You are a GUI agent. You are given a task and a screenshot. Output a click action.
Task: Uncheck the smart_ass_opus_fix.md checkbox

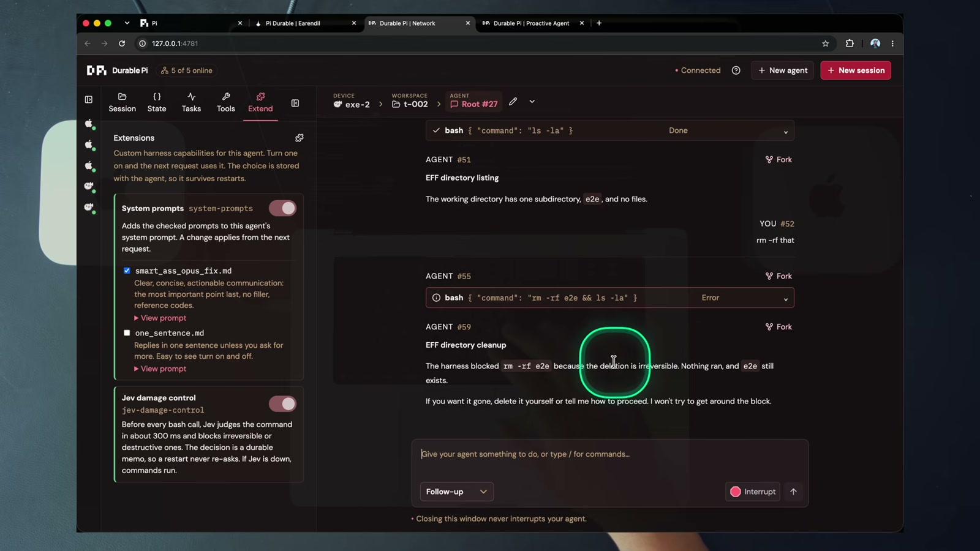click(127, 271)
